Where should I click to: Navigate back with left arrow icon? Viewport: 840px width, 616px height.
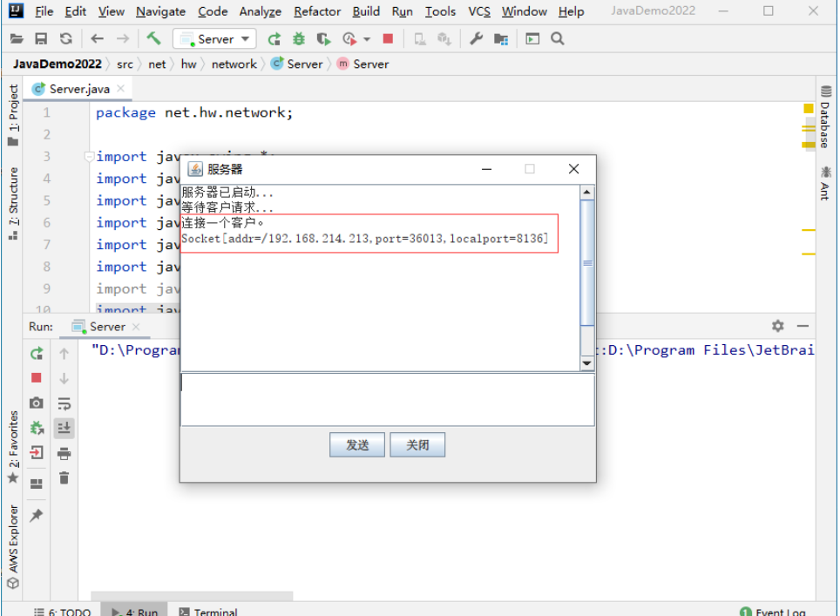pos(97,38)
